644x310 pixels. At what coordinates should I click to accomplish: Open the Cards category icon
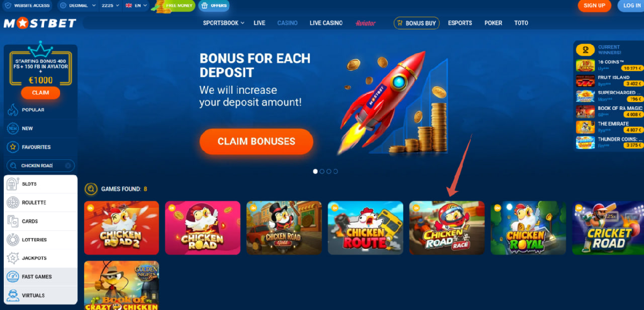click(x=12, y=221)
